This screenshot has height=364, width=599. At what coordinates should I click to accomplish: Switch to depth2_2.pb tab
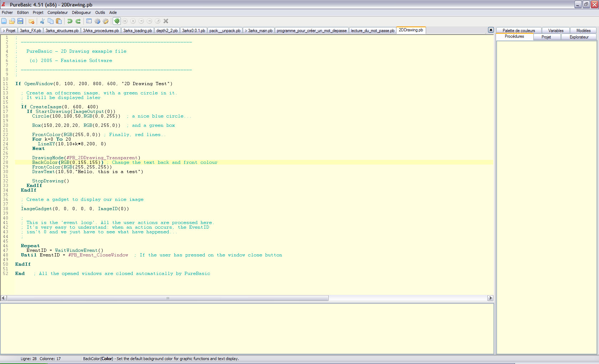[x=167, y=31]
